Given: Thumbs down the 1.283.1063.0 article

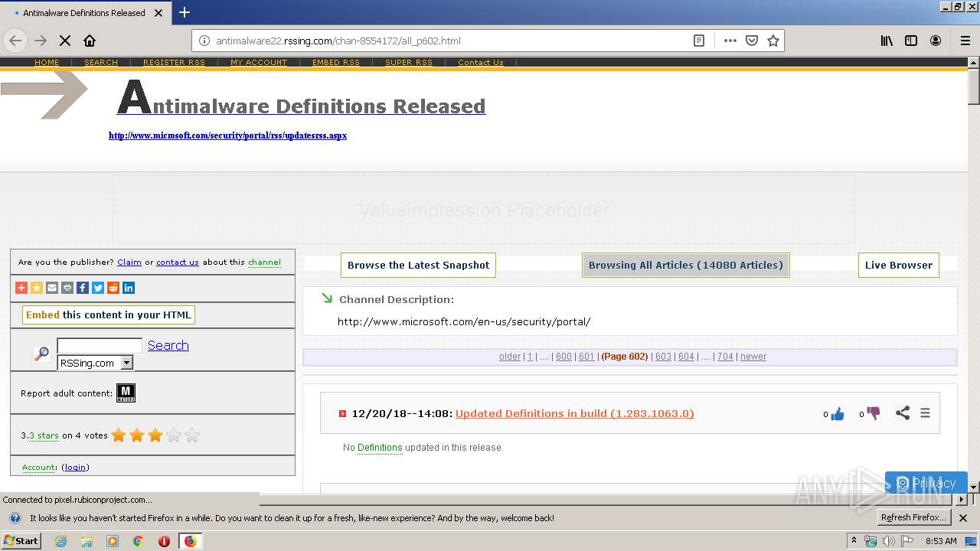Looking at the screenshot, I should coord(873,413).
